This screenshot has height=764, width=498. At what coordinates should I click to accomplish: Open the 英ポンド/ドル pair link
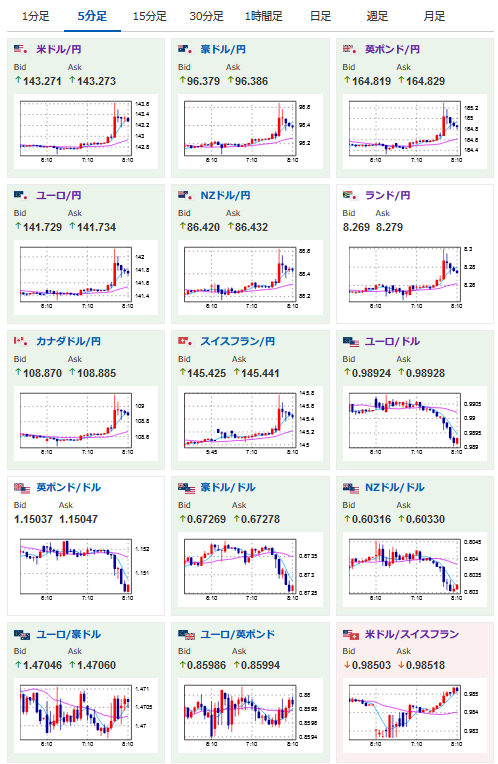click(69, 487)
